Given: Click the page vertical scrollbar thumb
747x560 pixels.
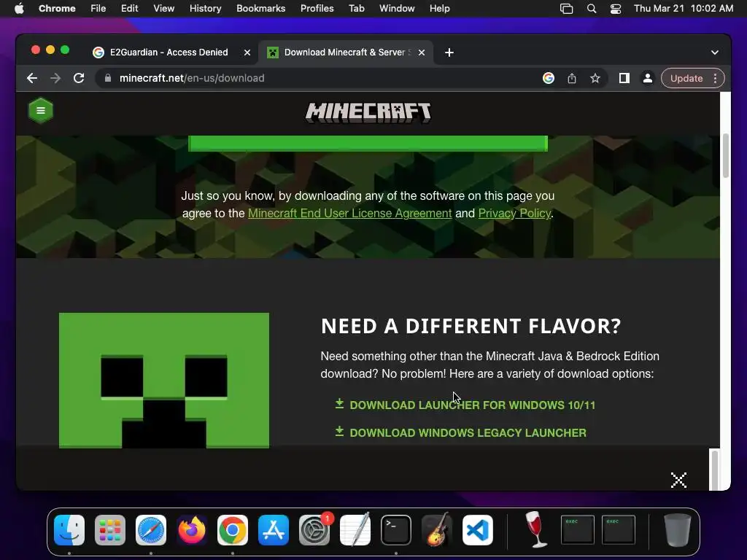Looking at the screenshot, I should tap(726, 155).
